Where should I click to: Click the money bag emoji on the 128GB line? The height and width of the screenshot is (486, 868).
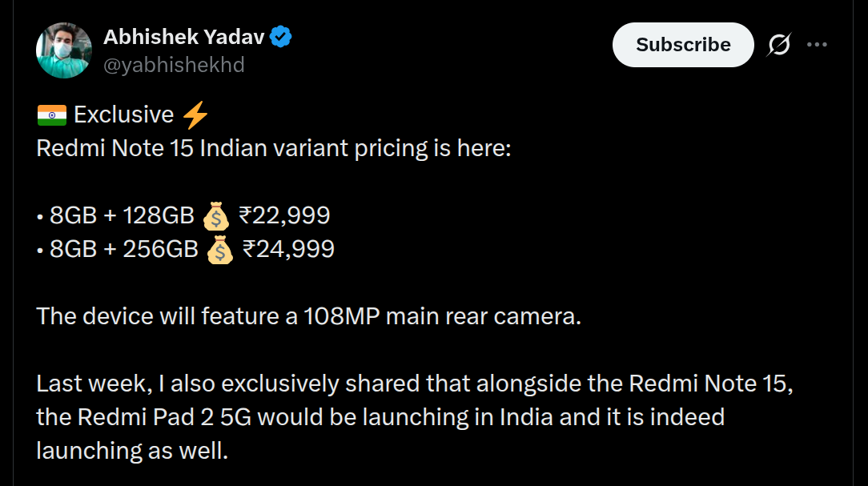click(215, 215)
